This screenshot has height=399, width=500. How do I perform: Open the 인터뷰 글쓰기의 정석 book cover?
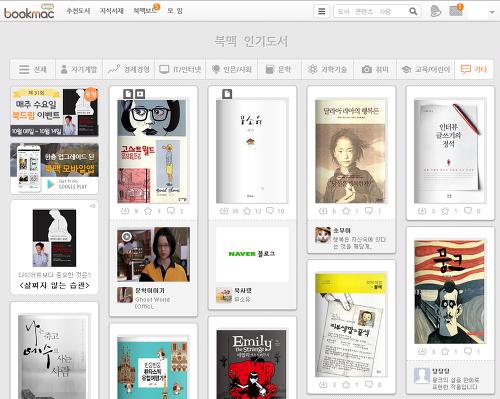pyautogui.click(x=450, y=151)
